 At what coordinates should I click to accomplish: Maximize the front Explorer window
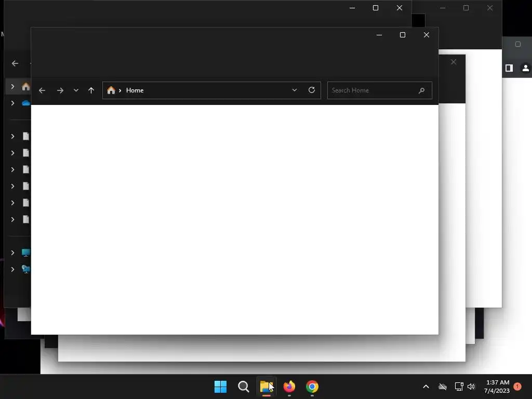403,35
